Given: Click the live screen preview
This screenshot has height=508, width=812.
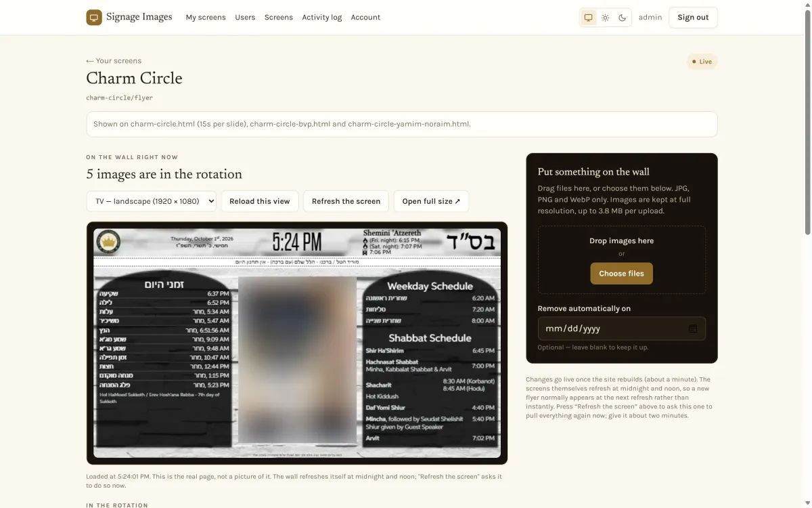Looking at the screenshot, I should (x=297, y=343).
